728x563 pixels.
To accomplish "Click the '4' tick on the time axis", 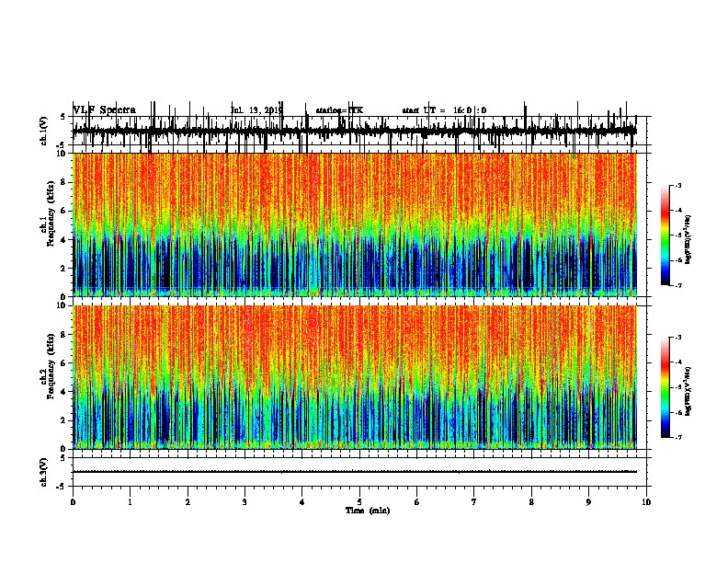I will click(302, 502).
